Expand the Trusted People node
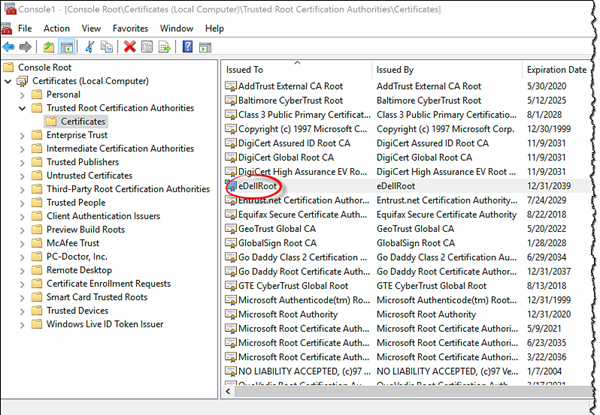The image size is (600, 415). click(22, 203)
